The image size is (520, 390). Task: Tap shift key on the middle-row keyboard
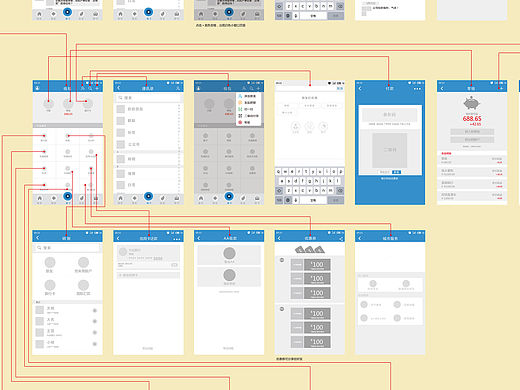(x=279, y=191)
